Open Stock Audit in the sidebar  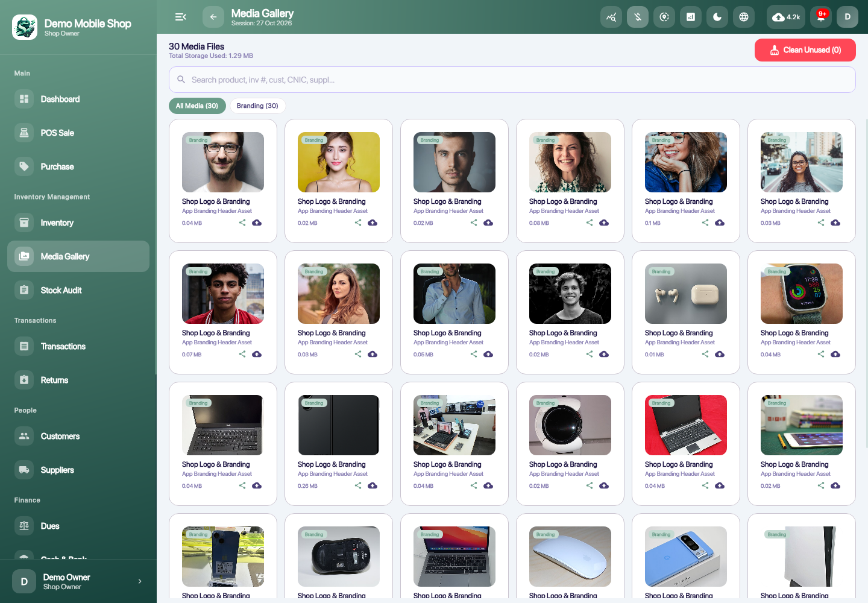coord(78,290)
